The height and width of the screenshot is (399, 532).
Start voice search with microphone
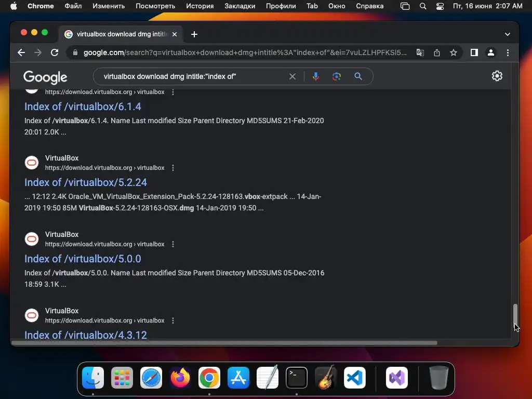[x=315, y=76]
